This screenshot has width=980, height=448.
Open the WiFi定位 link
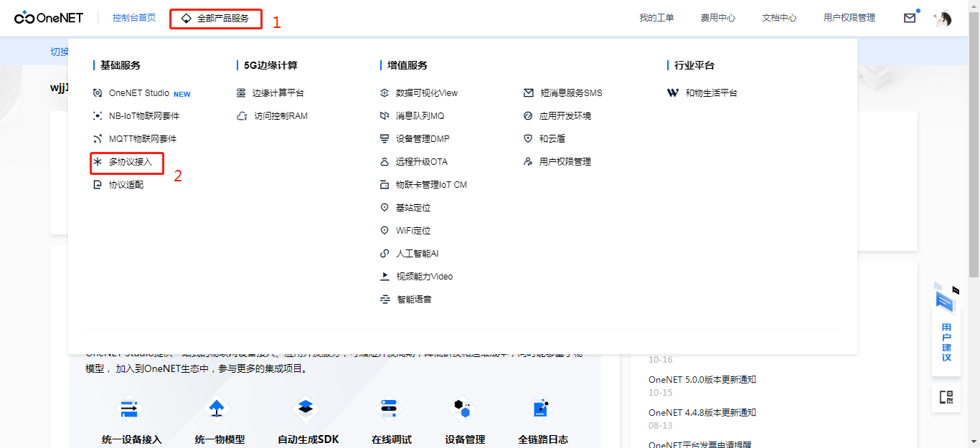tap(413, 231)
